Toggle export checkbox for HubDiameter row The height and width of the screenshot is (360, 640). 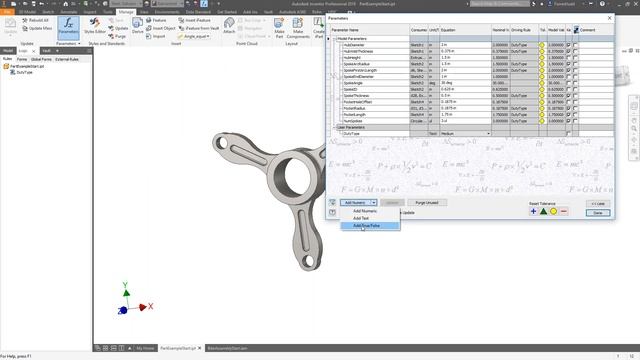tap(575, 45)
